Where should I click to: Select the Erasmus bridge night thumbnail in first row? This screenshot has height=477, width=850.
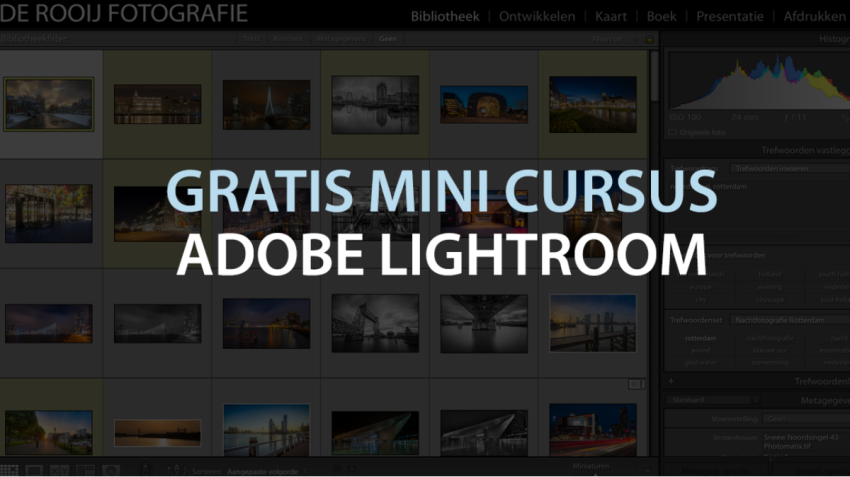pyautogui.click(x=266, y=105)
